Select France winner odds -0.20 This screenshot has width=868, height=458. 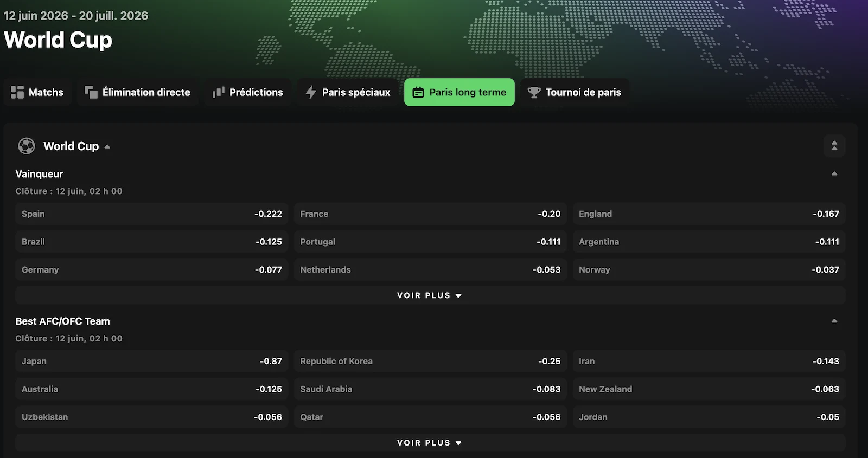pyautogui.click(x=430, y=214)
